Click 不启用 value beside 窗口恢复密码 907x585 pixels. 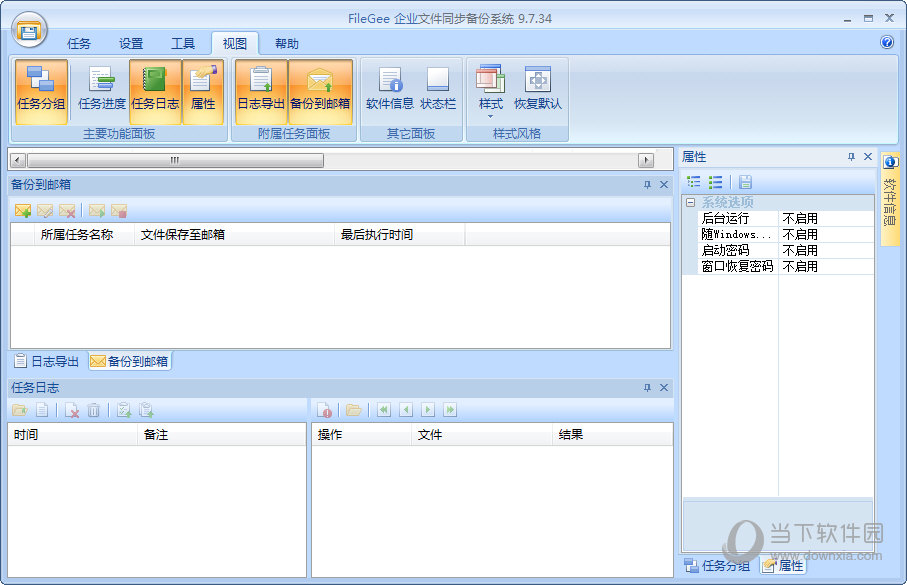click(800, 266)
